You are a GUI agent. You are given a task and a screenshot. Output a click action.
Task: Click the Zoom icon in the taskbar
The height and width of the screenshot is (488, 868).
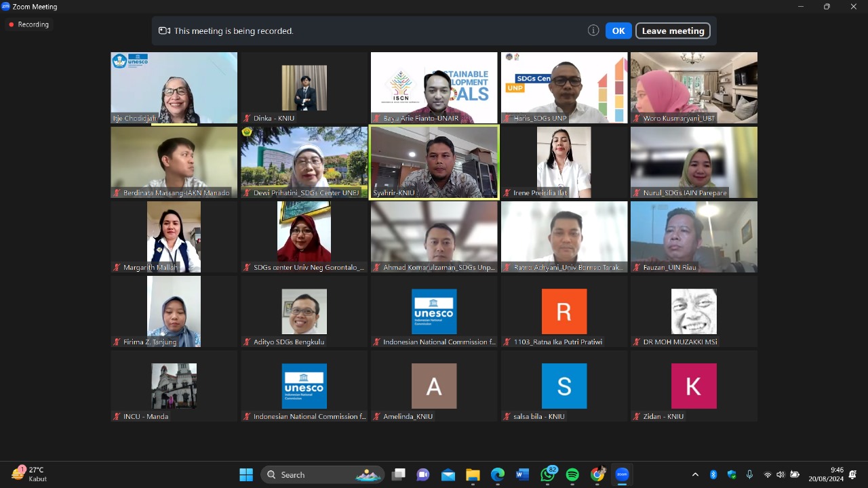point(622,474)
